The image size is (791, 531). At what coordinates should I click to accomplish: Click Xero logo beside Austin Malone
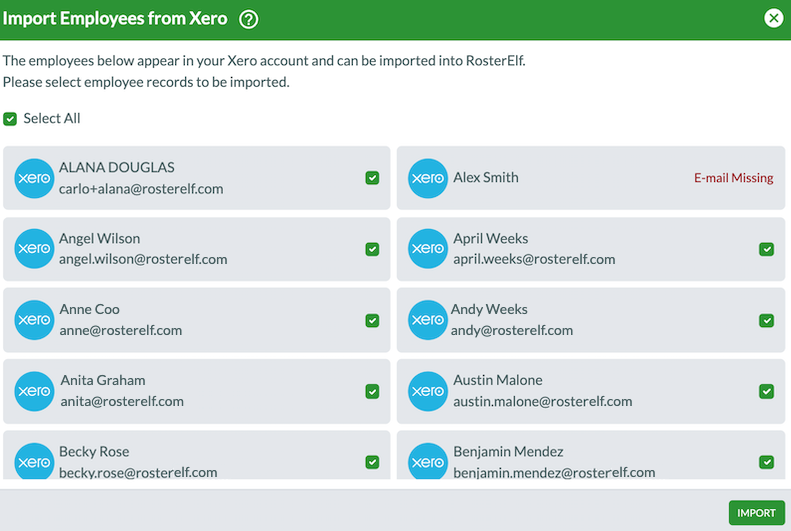point(428,391)
